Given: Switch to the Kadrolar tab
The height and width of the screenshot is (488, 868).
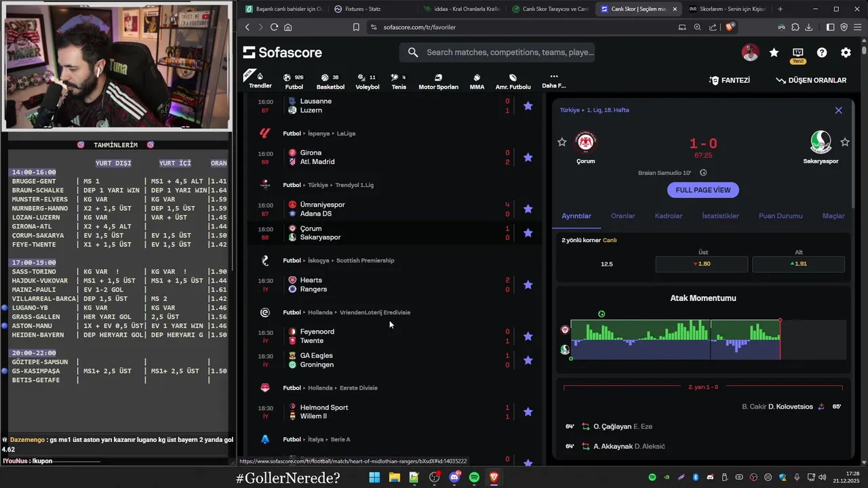Looking at the screenshot, I should [668, 216].
